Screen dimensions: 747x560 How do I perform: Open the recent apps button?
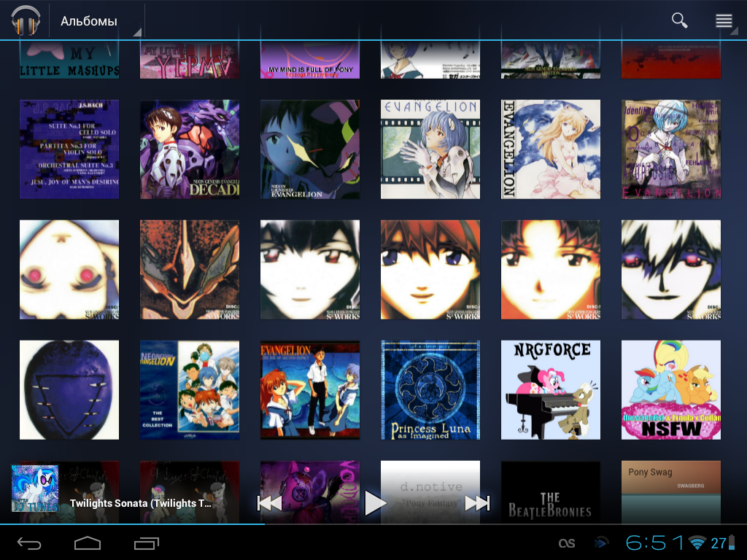(146, 542)
